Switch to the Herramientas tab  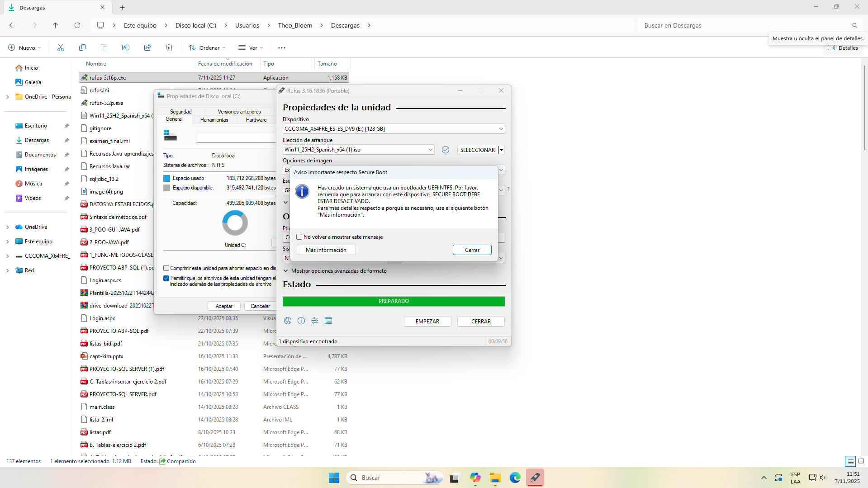click(214, 120)
